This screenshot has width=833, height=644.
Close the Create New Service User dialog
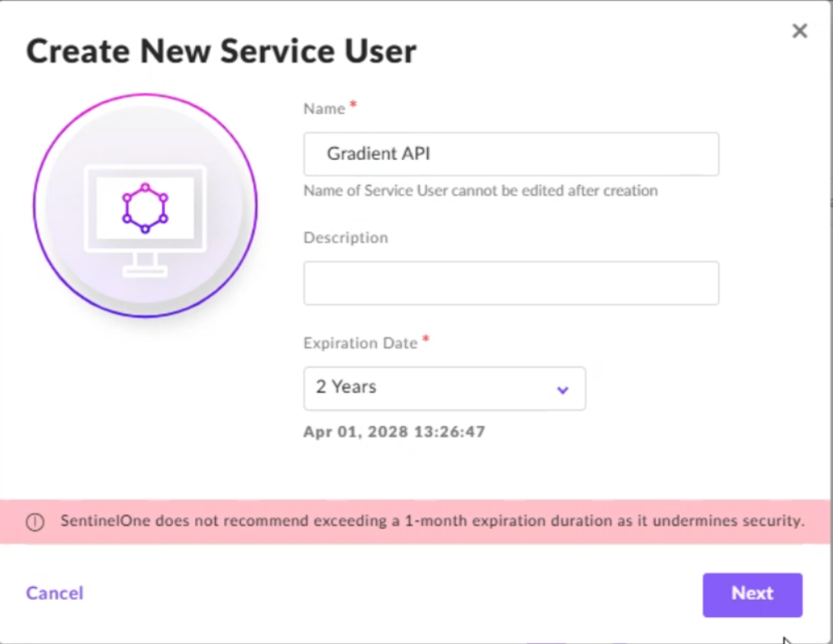[x=799, y=31]
